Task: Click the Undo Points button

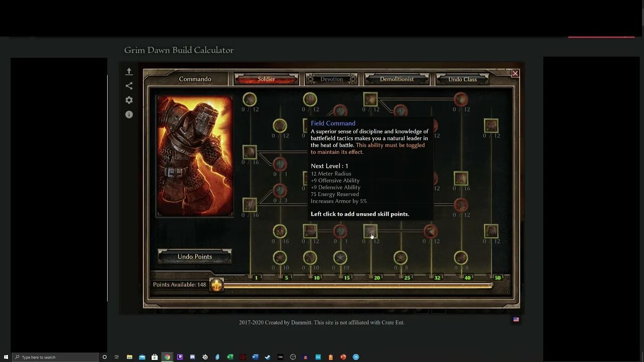Action: coord(195,256)
